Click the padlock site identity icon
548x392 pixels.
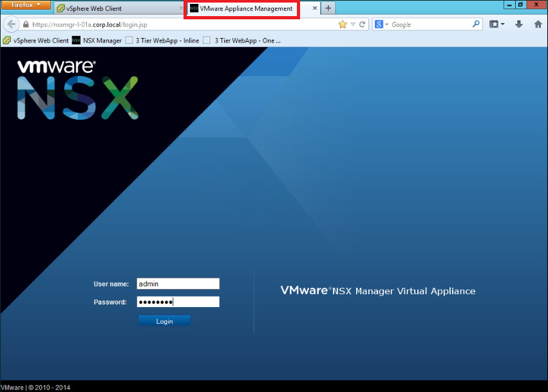(26, 24)
